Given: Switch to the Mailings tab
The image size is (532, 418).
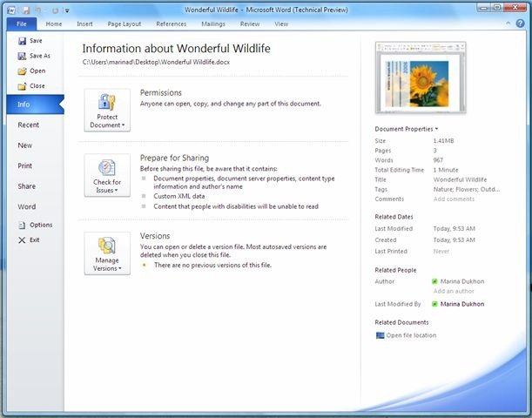Looking at the screenshot, I should click(x=213, y=24).
